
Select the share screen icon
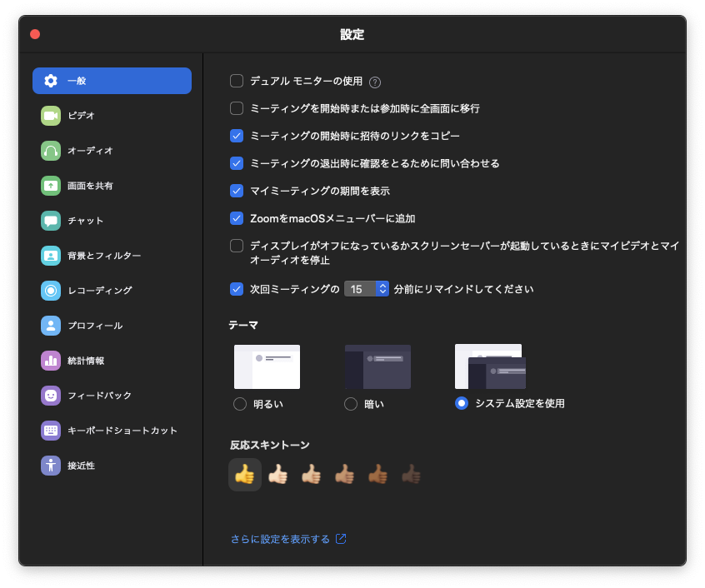click(51, 186)
